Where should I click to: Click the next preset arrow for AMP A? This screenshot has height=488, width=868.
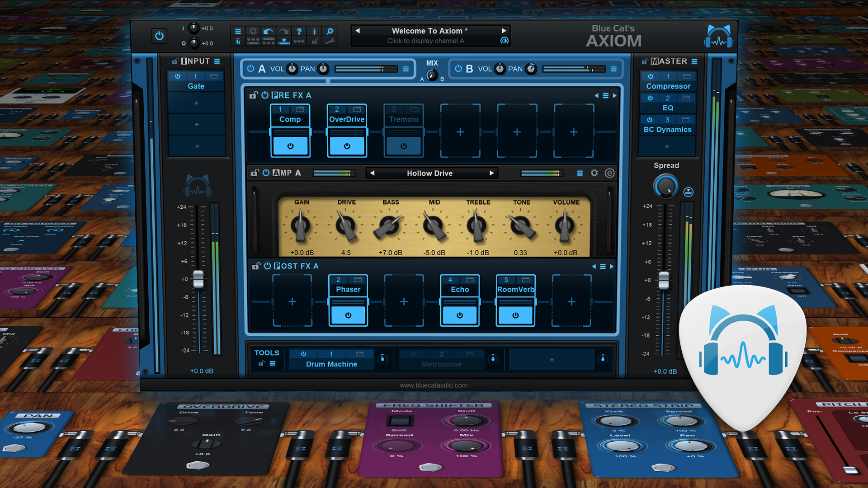tap(490, 173)
